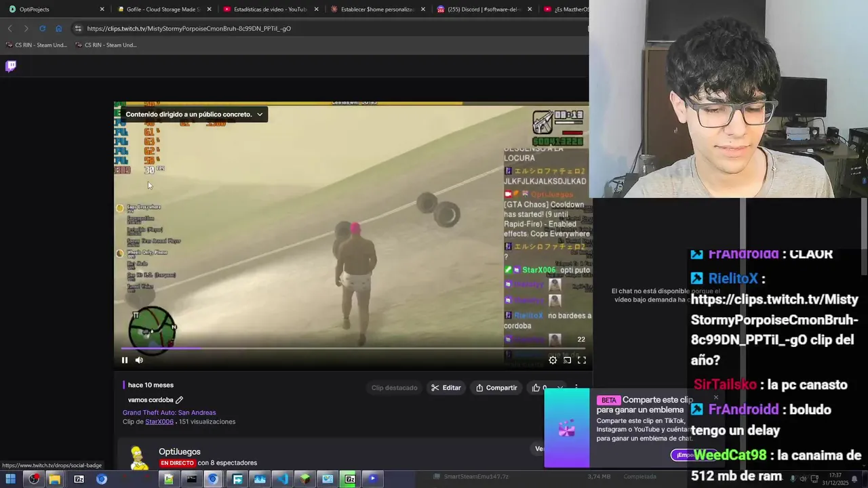Close the Gofile tab
The height and width of the screenshot is (488, 868).
click(209, 9)
